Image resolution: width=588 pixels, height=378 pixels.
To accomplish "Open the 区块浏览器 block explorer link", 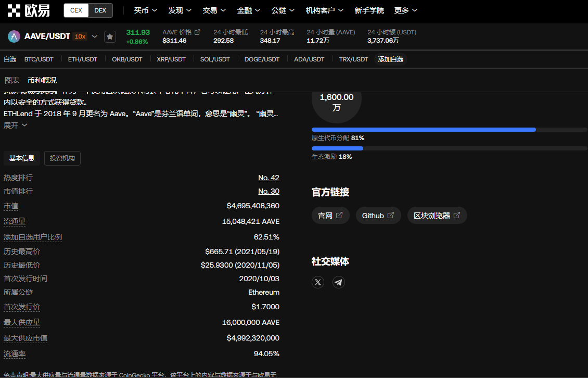I will [437, 216].
